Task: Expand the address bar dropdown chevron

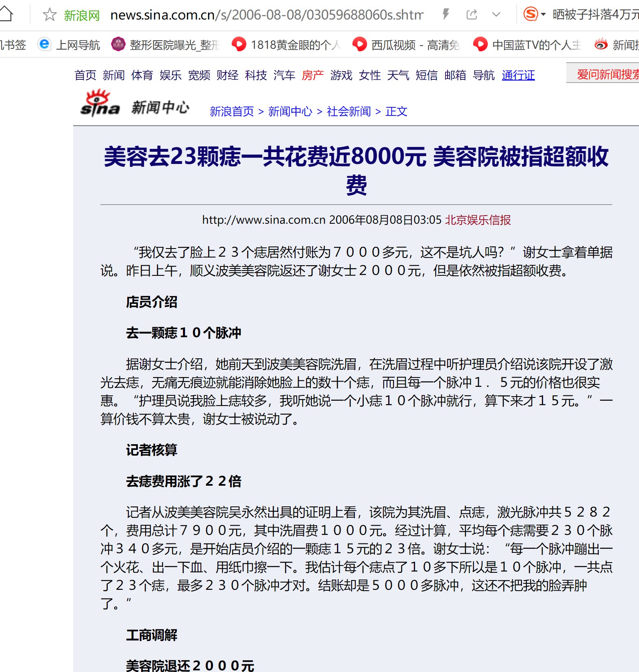Action: coord(496,15)
